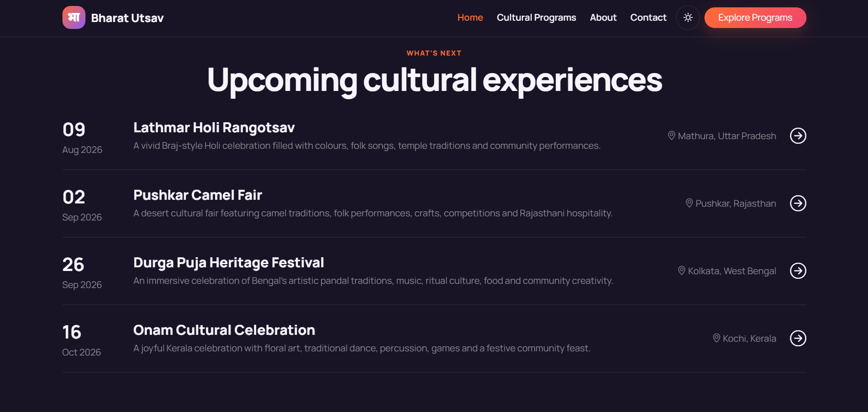Click the date number 16

[72, 332]
